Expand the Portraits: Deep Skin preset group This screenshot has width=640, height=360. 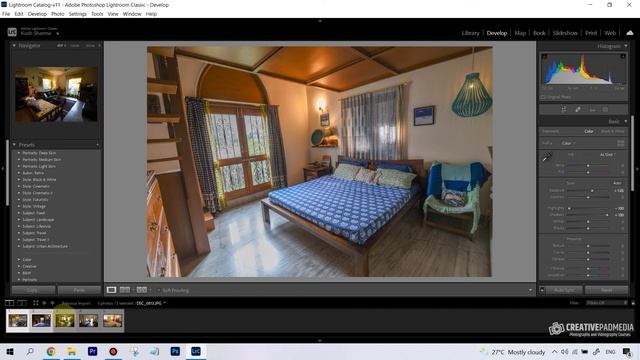(19, 153)
